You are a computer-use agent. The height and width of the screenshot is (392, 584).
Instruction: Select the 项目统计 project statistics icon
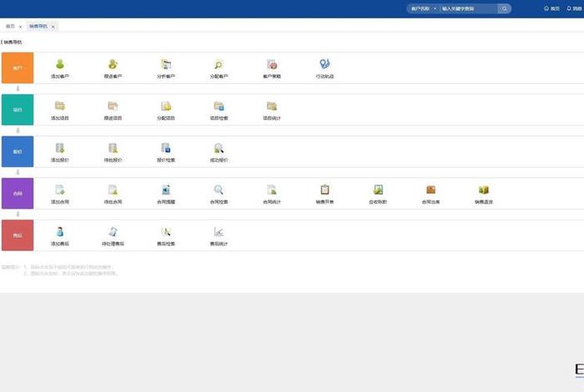tap(271, 106)
